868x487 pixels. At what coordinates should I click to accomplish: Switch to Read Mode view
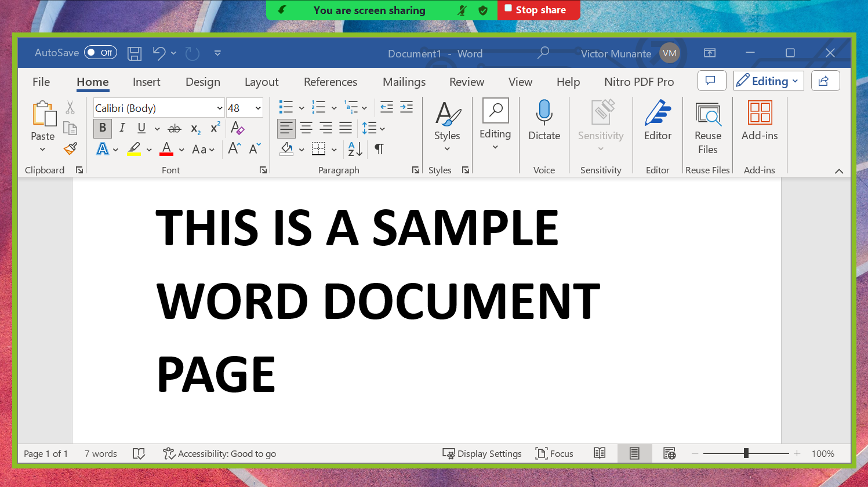(x=600, y=453)
